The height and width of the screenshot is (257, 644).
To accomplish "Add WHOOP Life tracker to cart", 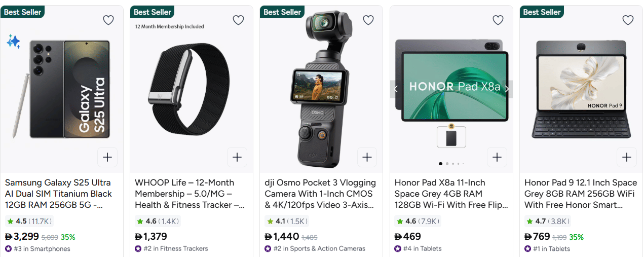I will coord(237,157).
